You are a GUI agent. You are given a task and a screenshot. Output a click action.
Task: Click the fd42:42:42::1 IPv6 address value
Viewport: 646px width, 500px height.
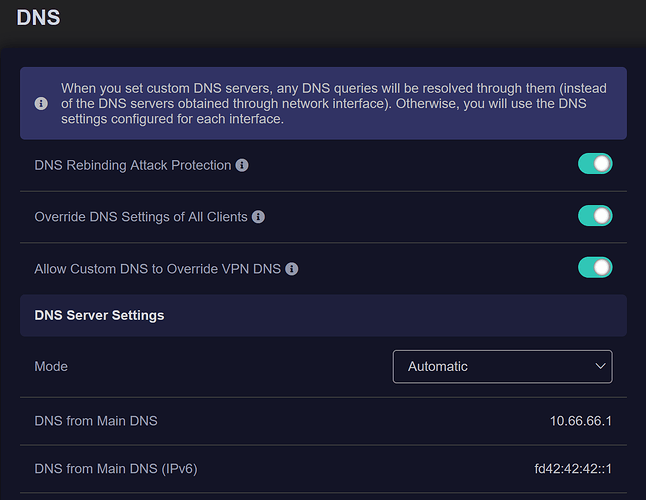pyautogui.click(x=573, y=468)
